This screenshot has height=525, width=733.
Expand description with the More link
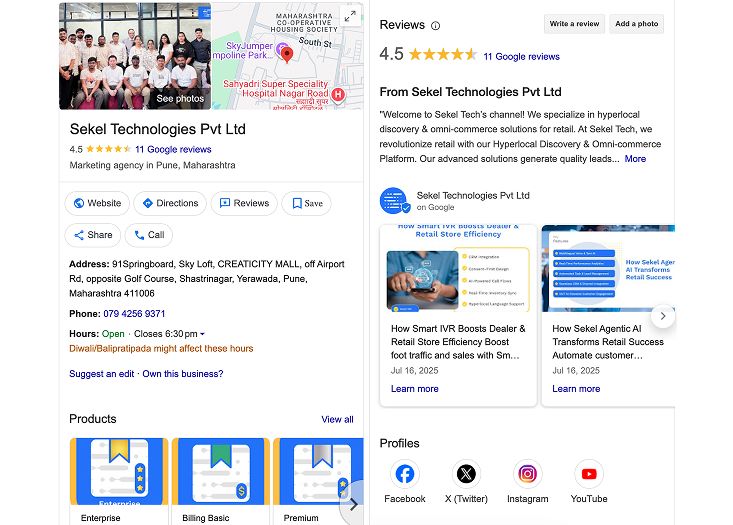635,159
